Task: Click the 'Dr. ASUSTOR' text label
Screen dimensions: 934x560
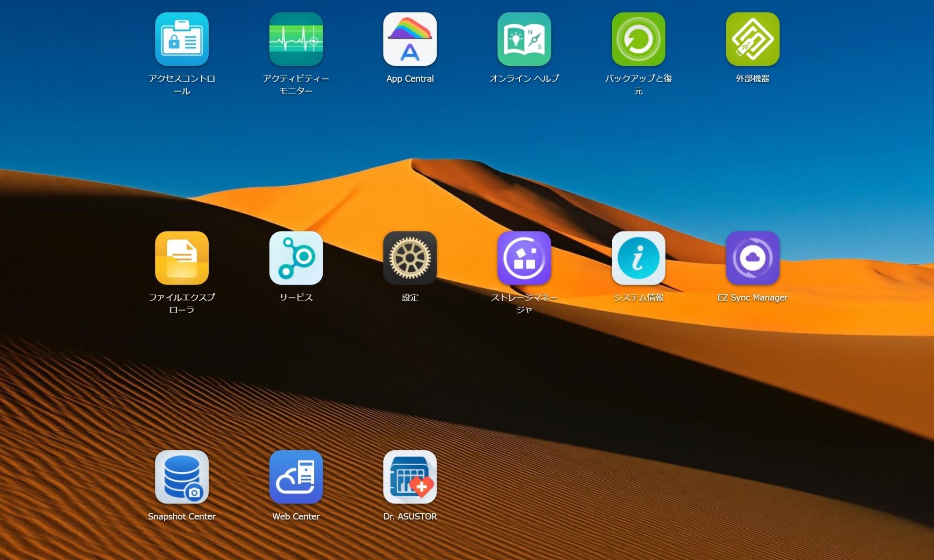Action: [410, 517]
